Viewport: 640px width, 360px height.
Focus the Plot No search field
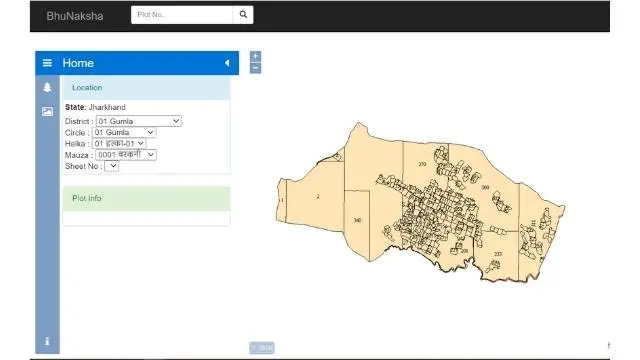coord(182,15)
